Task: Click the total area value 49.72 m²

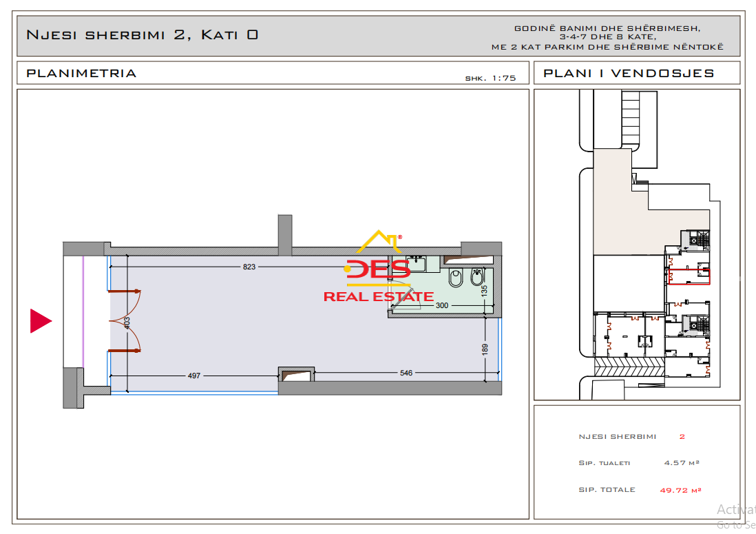Action: [x=680, y=490]
